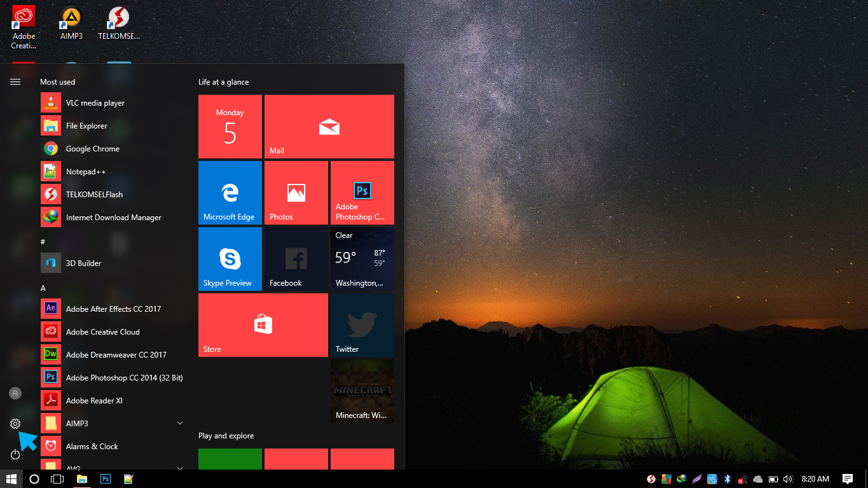Switch to Photoshop on the taskbar
This screenshot has height=488, width=868.
pyautogui.click(x=106, y=479)
